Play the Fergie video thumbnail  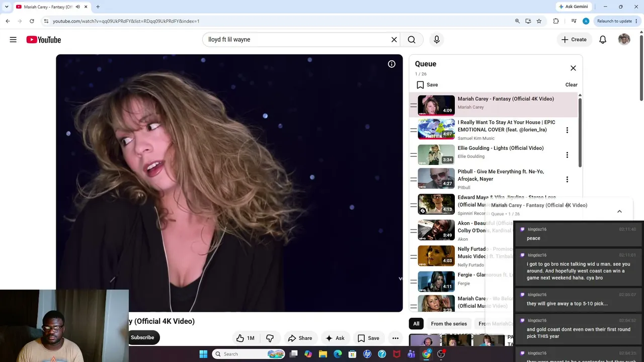point(436,282)
